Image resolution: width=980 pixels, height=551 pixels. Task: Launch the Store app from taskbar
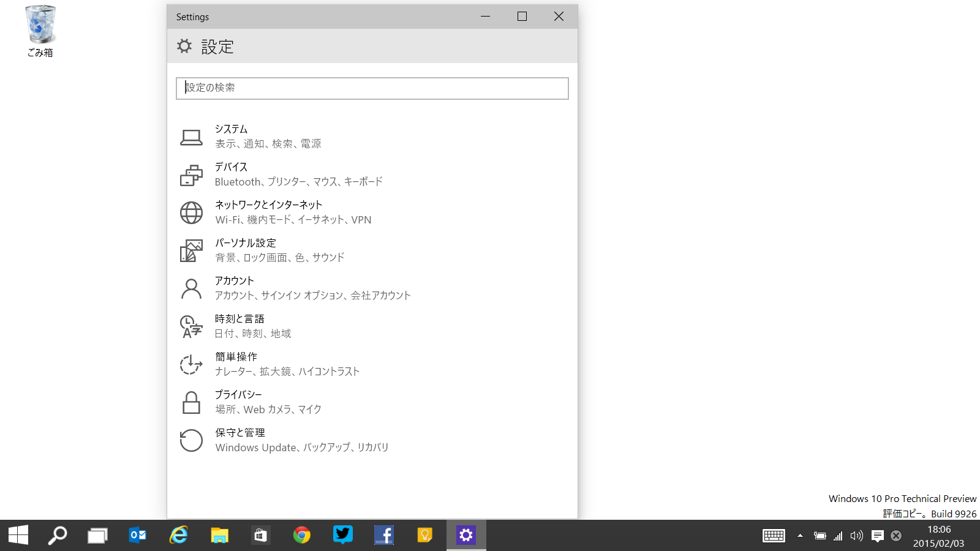click(x=261, y=535)
